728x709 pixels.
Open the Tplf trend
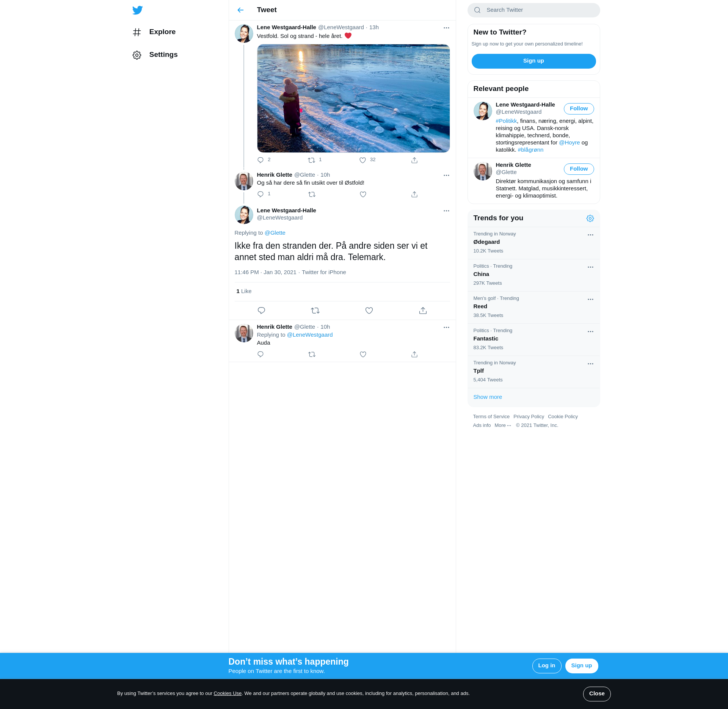(533, 372)
